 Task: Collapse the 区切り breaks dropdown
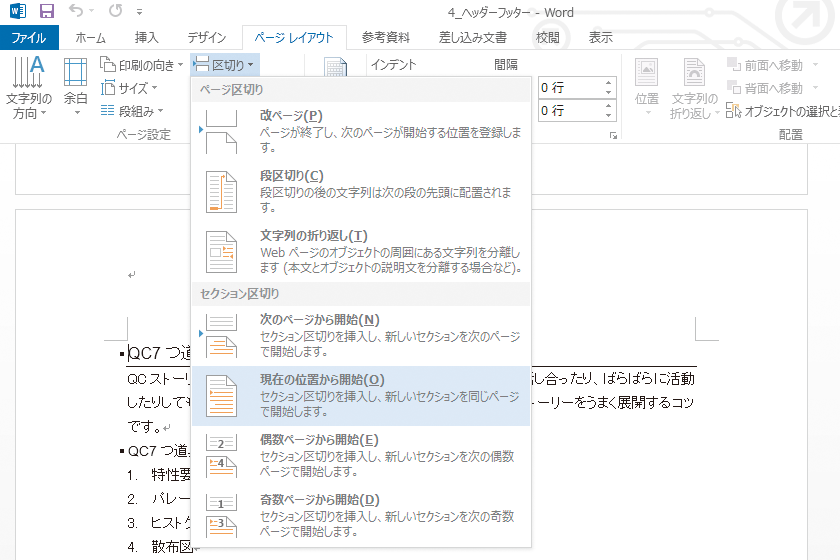(224, 65)
